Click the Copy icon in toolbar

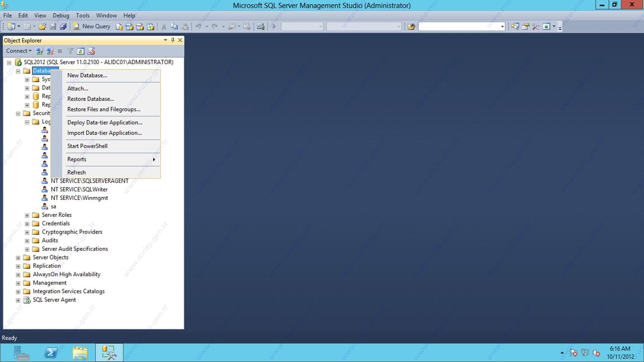click(x=174, y=26)
